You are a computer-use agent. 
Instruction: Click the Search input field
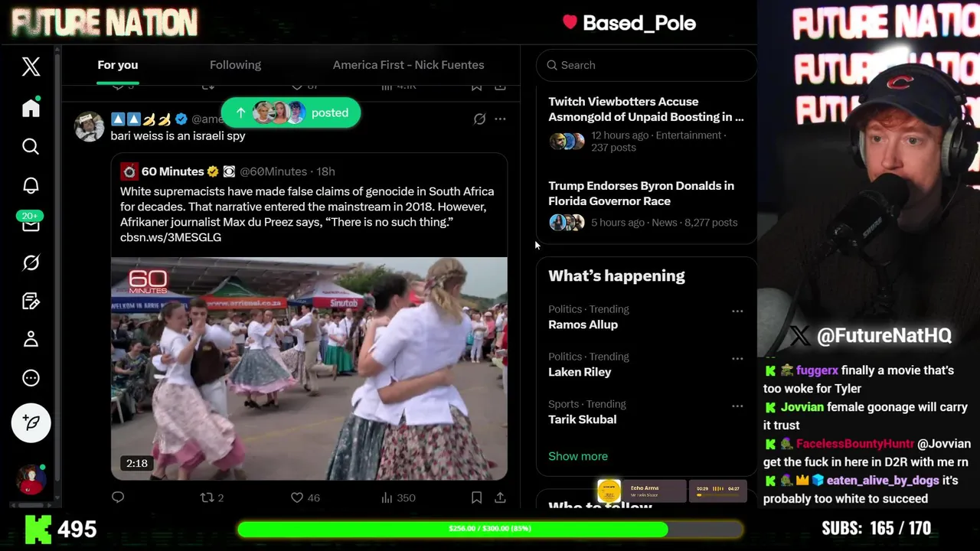[x=647, y=65]
